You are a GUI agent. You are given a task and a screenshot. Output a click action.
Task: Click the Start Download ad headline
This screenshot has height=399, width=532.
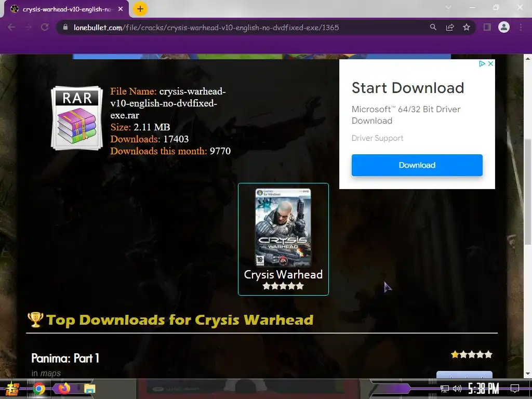(x=408, y=88)
